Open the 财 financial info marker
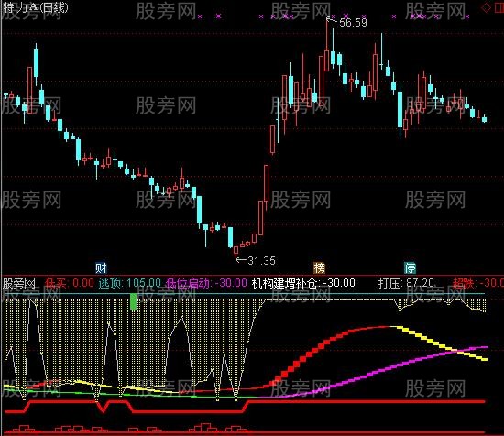The image size is (504, 436). pos(101,267)
